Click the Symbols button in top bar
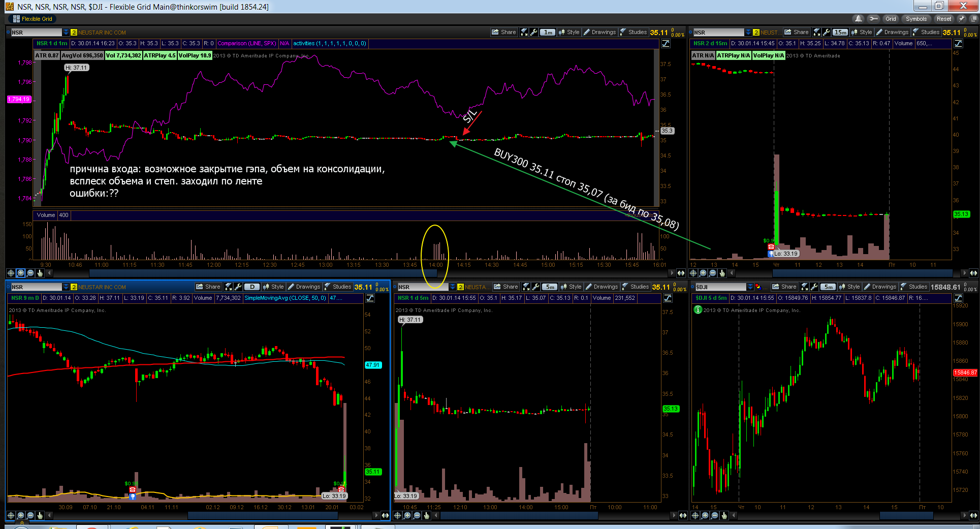 tap(916, 19)
